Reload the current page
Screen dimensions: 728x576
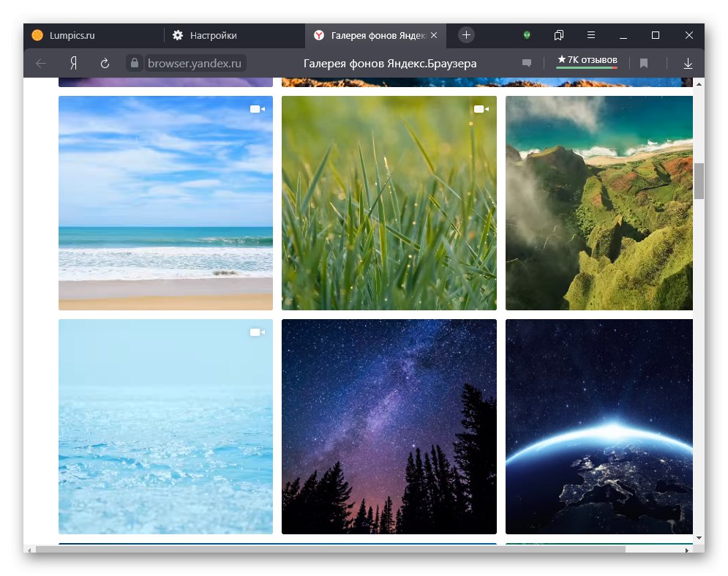104,63
